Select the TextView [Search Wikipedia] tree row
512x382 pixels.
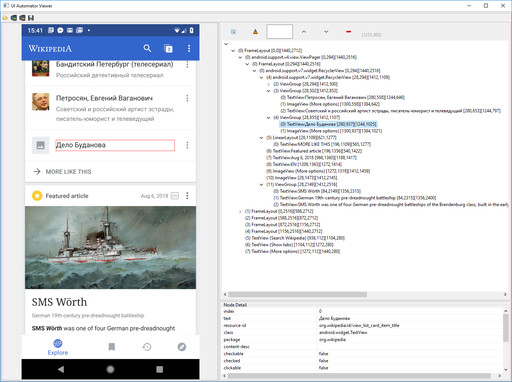295,238
